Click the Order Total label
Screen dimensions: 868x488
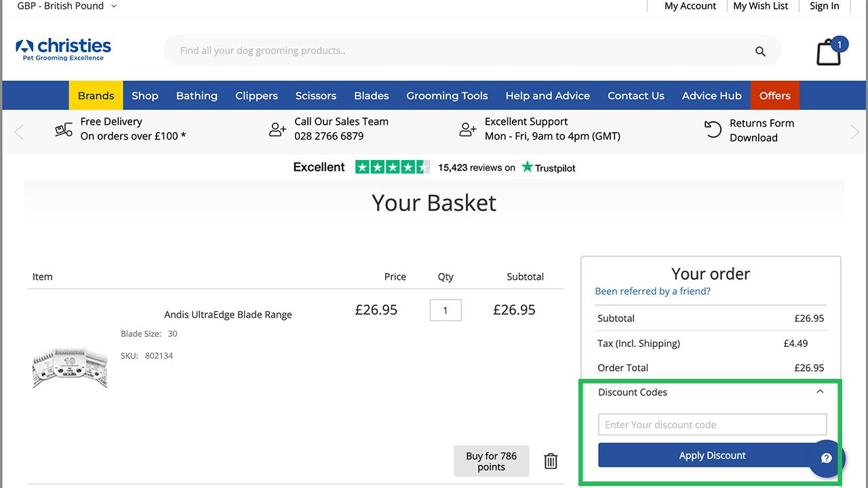(623, 368)
